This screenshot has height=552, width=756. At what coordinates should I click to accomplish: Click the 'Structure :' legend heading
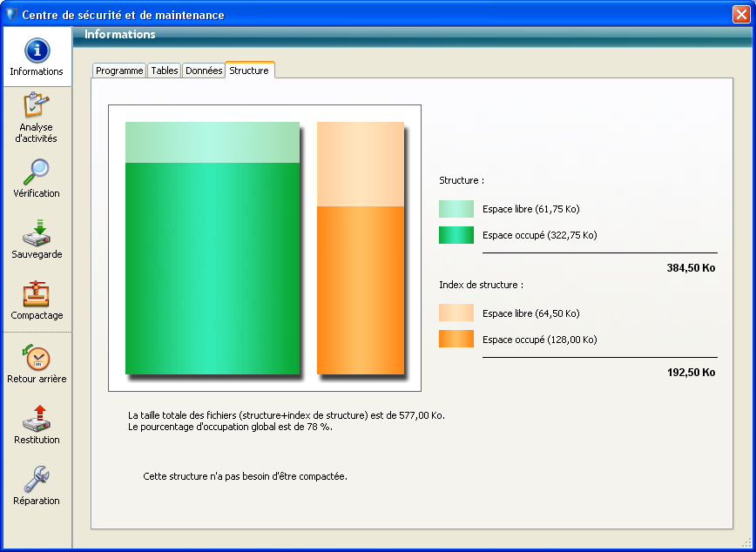click(x=462, y=180)
